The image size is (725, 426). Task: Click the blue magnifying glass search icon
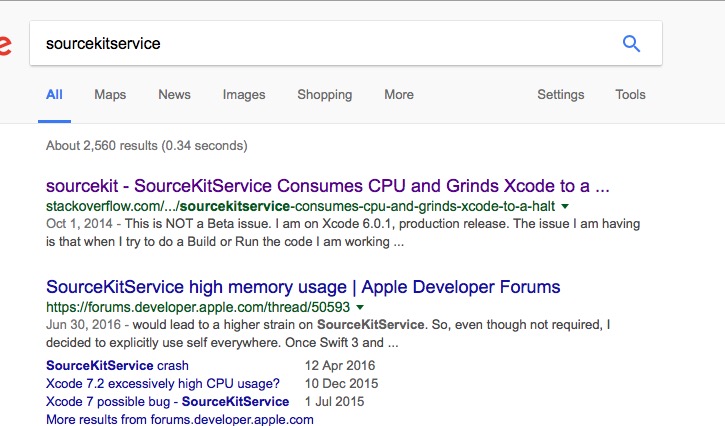631,43
